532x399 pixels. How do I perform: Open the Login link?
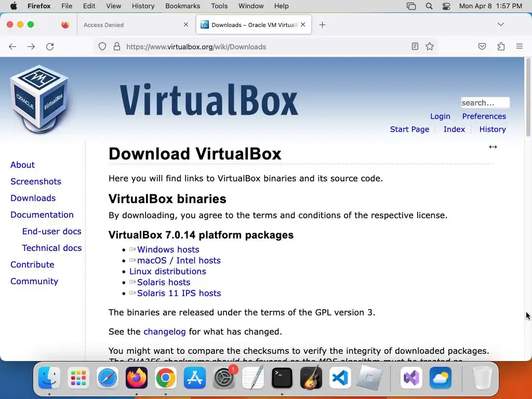[440, 116]
